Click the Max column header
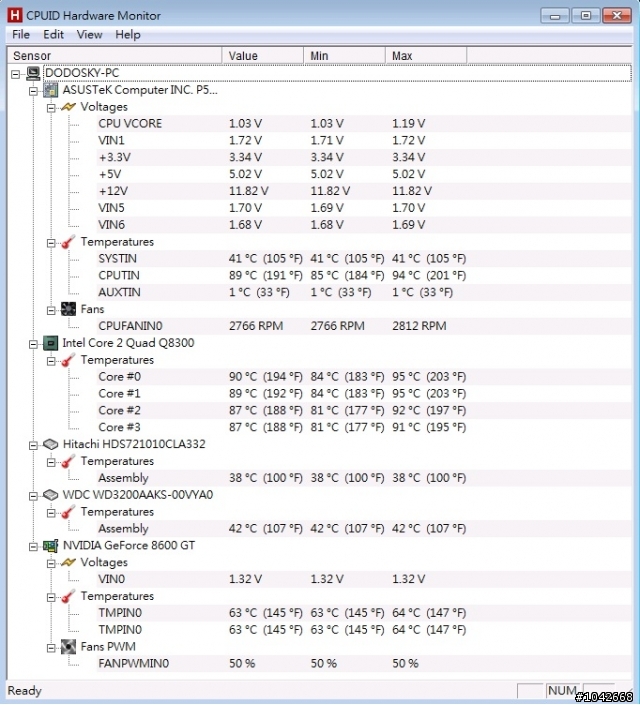The image size is (640, 705). tap(426, 56)
